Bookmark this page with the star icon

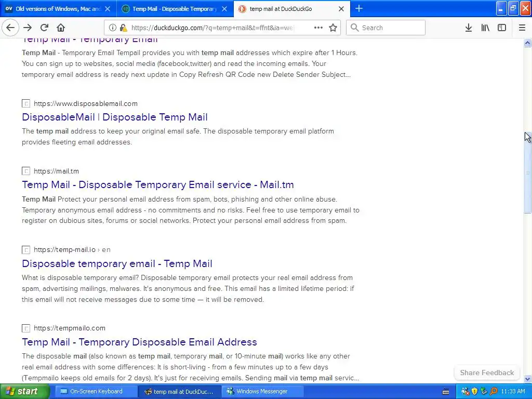coord(333,28)
